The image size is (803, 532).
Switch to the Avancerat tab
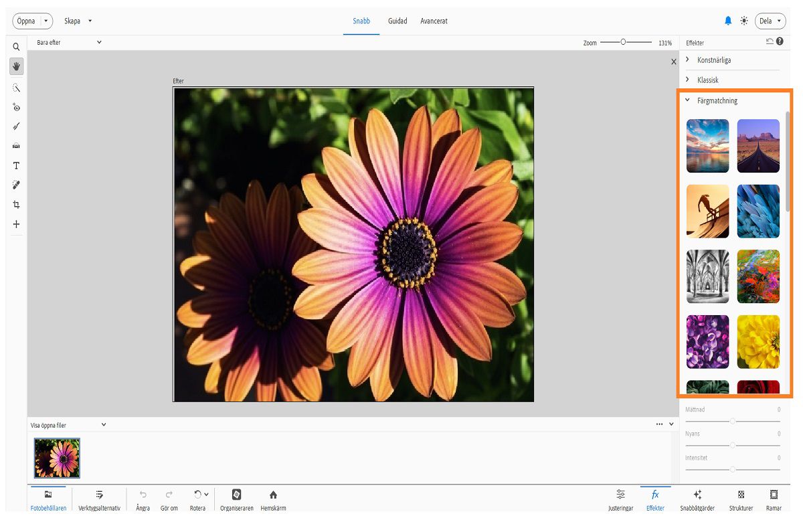(434, 21)
